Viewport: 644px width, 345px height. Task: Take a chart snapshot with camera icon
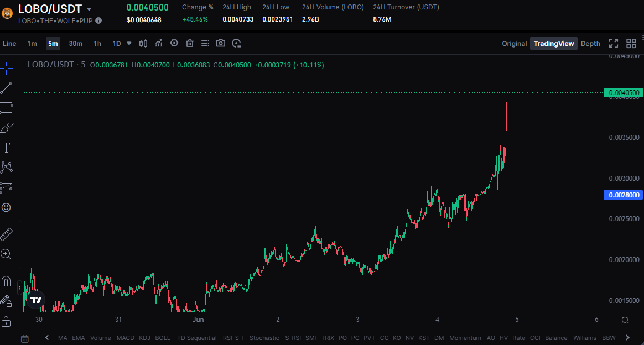[221, 43]
